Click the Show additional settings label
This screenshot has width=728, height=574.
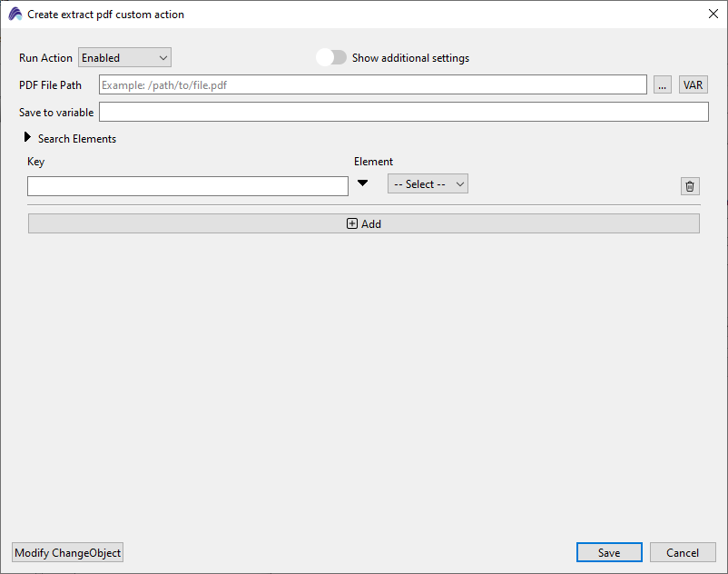click(410, 58)
